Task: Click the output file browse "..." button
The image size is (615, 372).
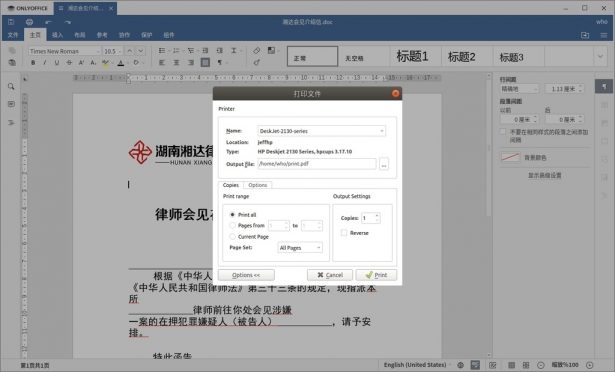Action: tap(384, 164)
